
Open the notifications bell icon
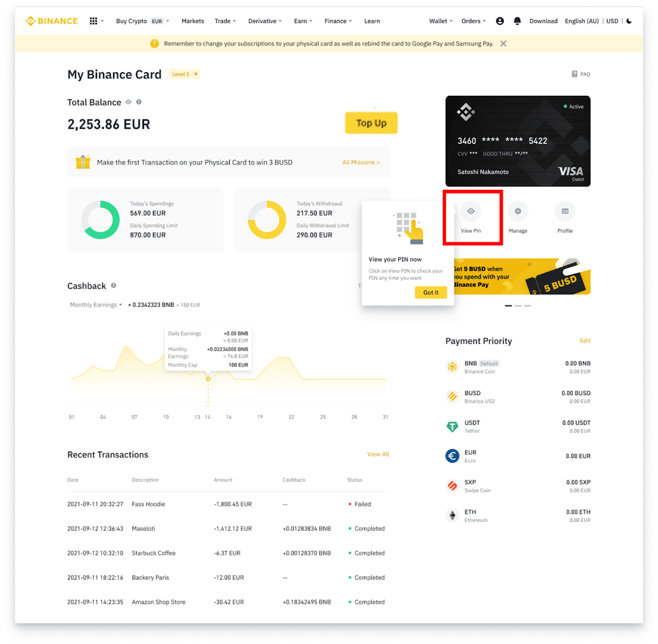(x=517, y=21)
